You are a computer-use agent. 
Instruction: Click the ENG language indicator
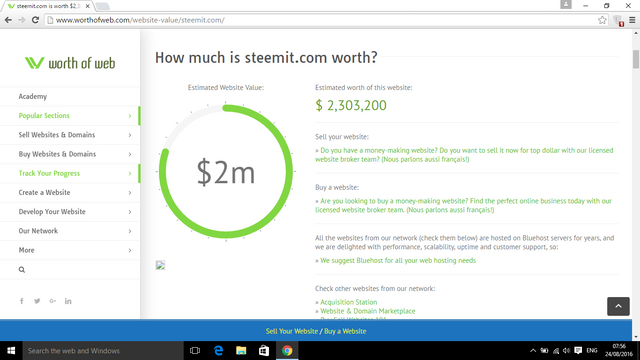592,351
